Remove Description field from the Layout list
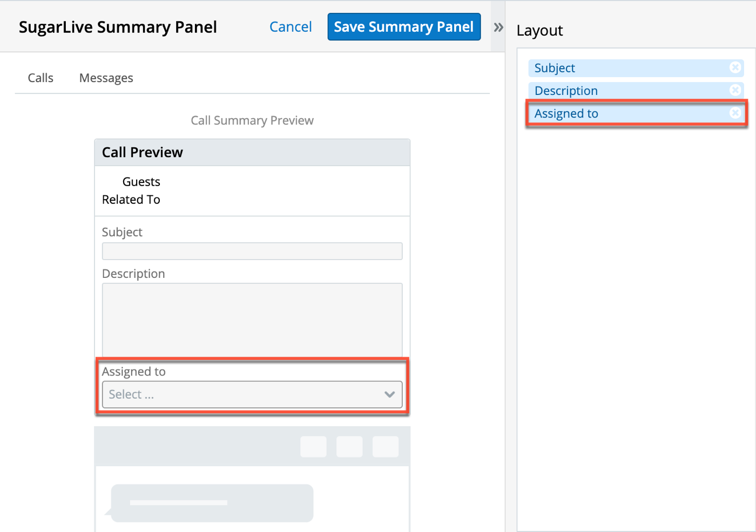The height and width of the screenshot is (532, 756). (x=735, y=90)
